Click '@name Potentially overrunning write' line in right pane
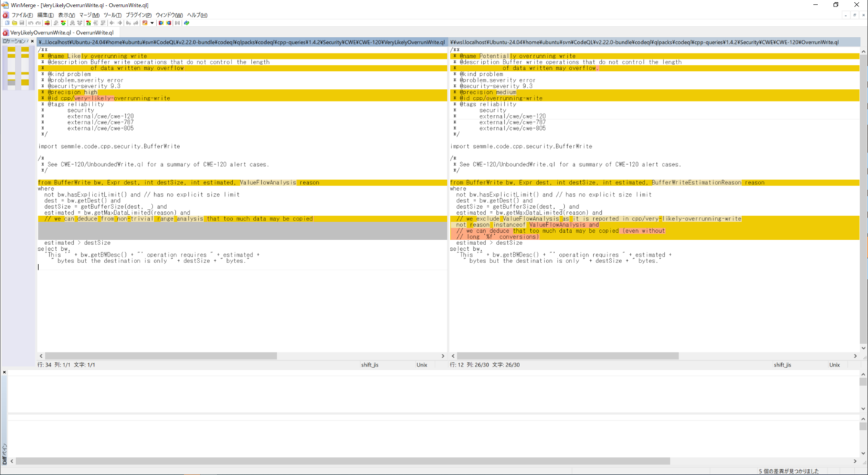This screenshot has width=868, height=475. [655, 56]
